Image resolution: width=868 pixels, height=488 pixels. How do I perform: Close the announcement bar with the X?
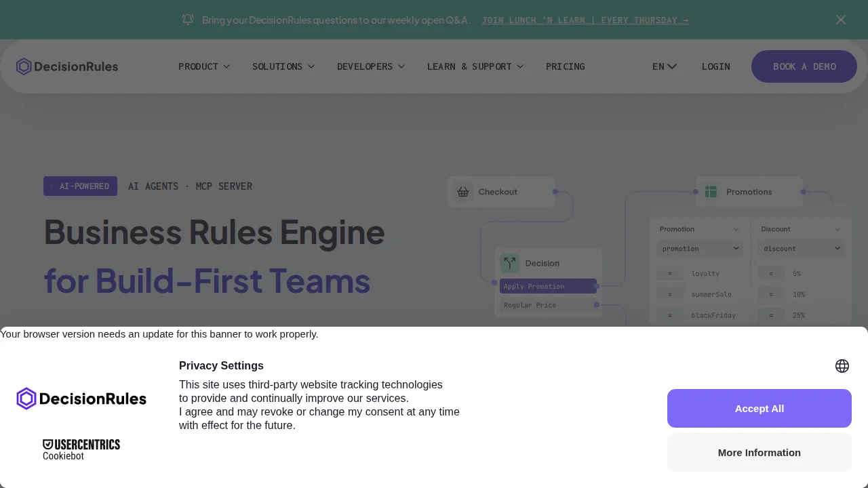pyautogui.click(x=841, y=20)
